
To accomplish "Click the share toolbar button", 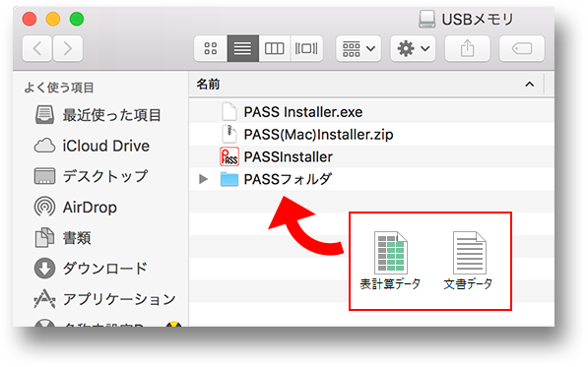I will coord(467,48).
